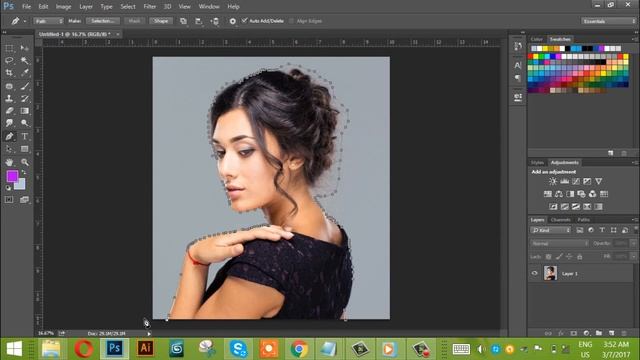This screenshot has width=640, height=360.
Task: Open the Opacity slider dropdown
Action: coord(633,243)
